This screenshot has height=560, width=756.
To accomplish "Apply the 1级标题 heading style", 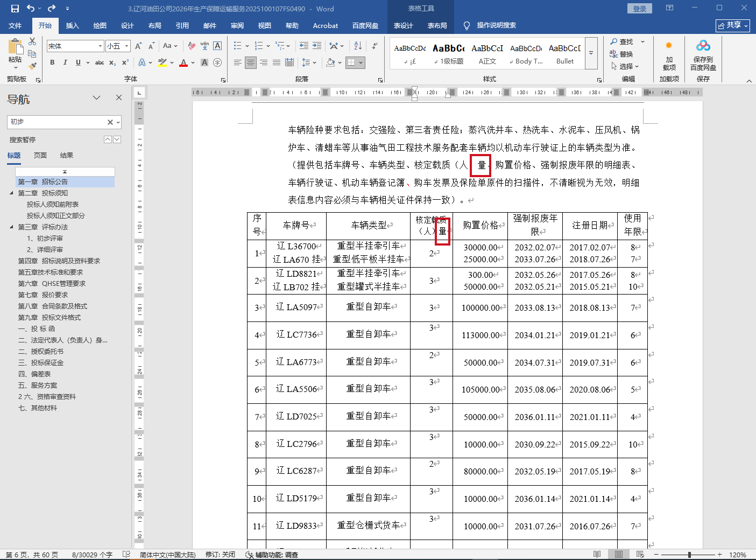I will point(449,53).
